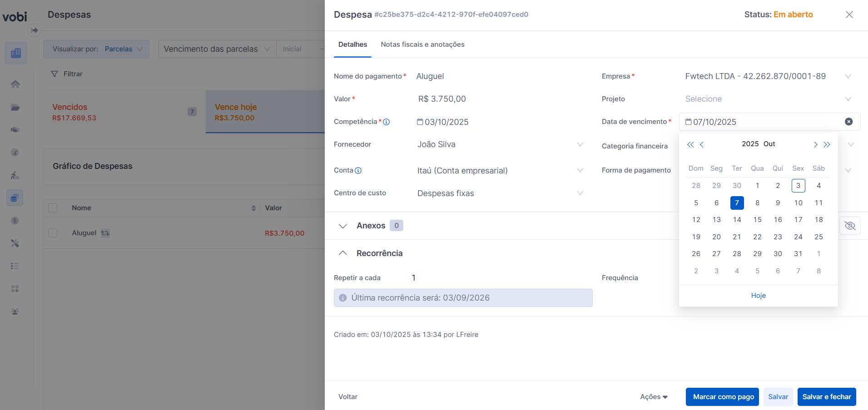Select day 15 in the October calendar
The image size is (868, 410).
(757, 220)
